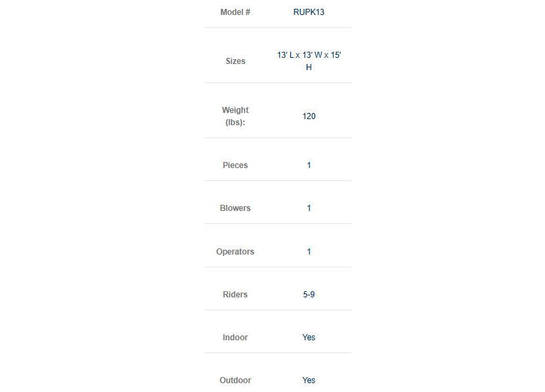
Task: Select the Yes value for Indoor
Action: pyautogui.click(x=309, y=338)
